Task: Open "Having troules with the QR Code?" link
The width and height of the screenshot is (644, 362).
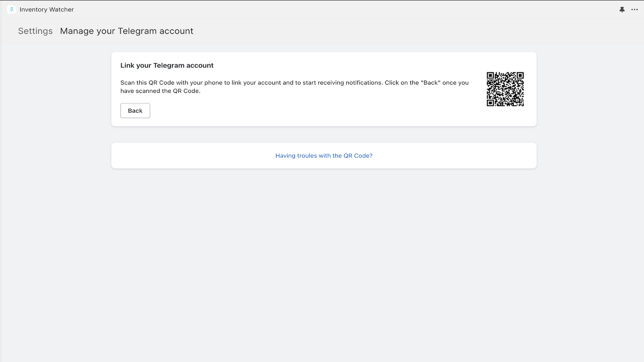Action: [324, 156]
